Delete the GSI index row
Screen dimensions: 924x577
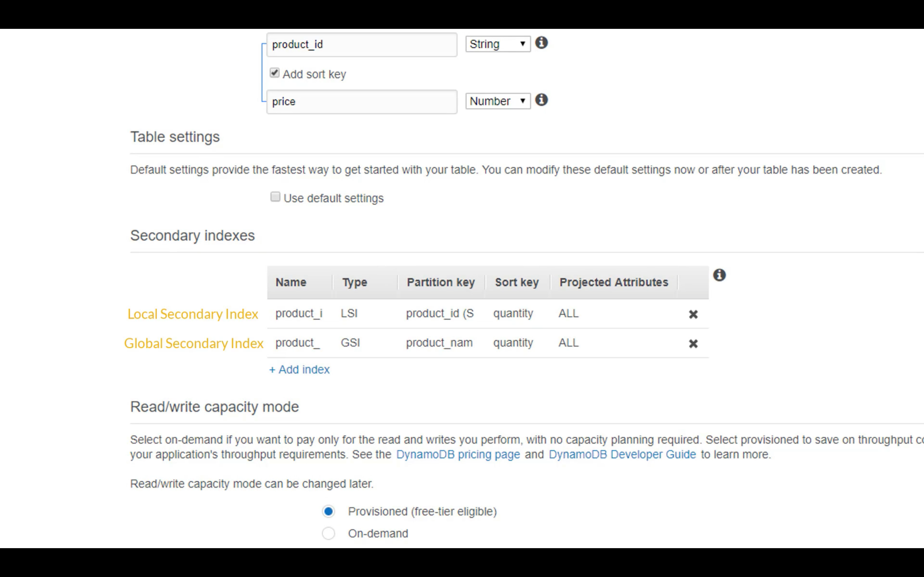(693, 343)
